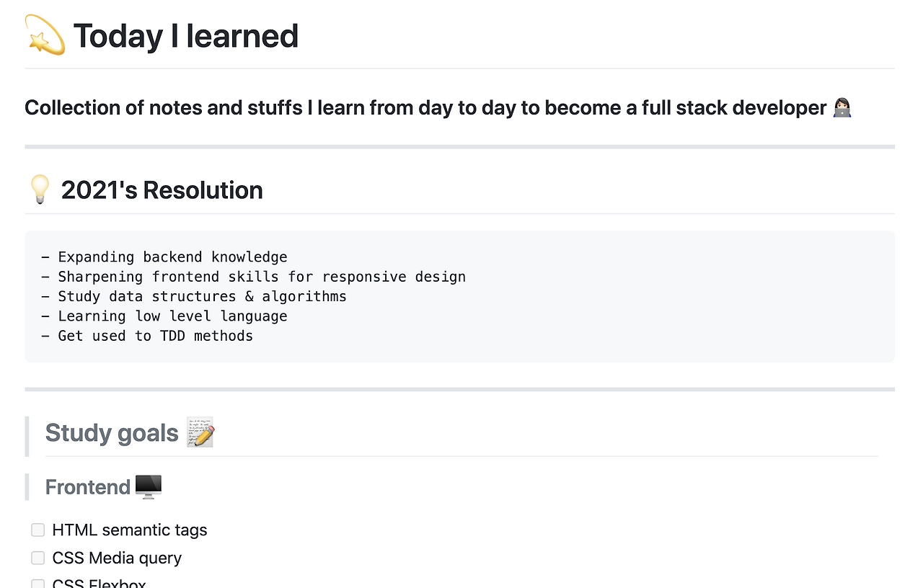Click the Frontend subheading

tap(88, 487)
